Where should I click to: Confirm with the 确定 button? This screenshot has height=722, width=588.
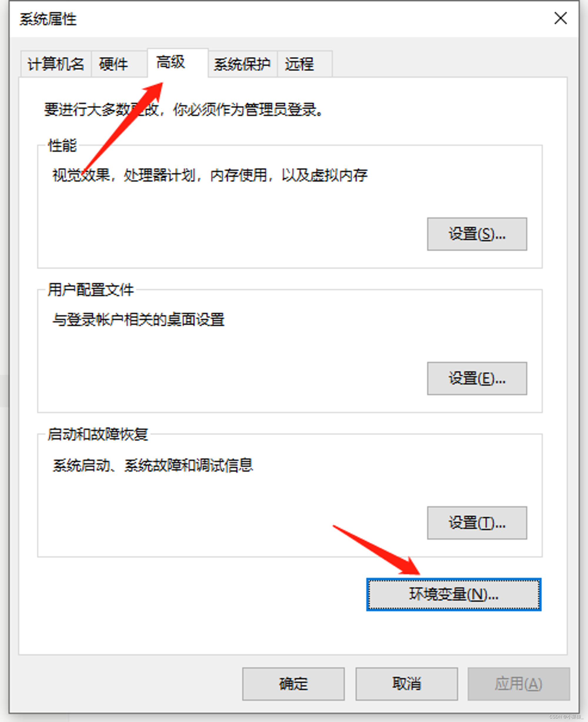(293, 684)
